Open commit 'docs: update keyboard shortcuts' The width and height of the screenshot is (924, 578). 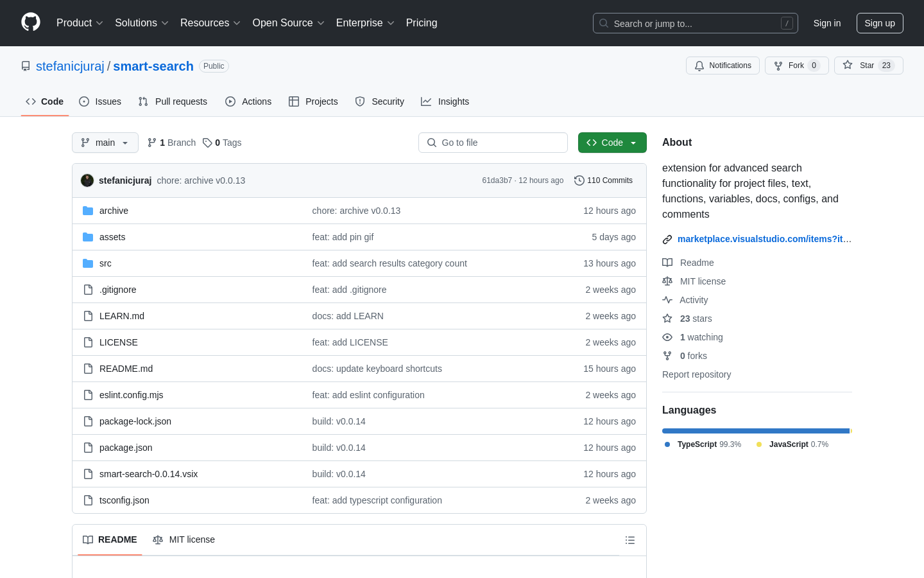coord(377,369)
